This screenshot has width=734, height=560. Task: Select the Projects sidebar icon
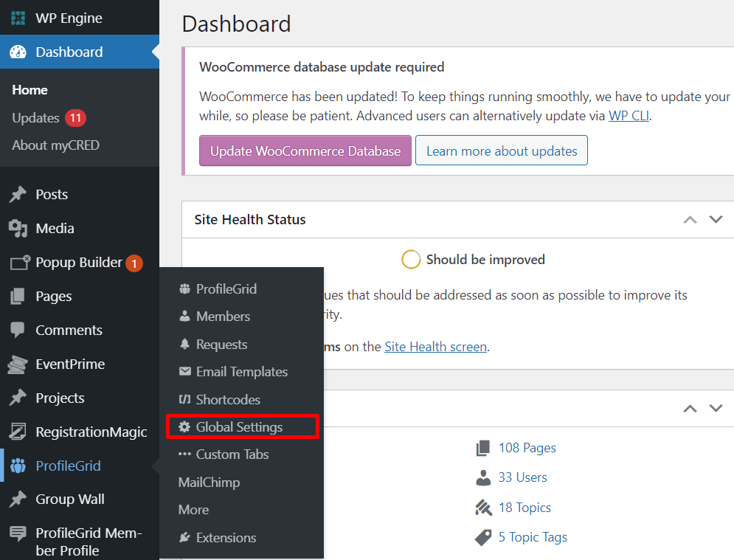[19, 398]
